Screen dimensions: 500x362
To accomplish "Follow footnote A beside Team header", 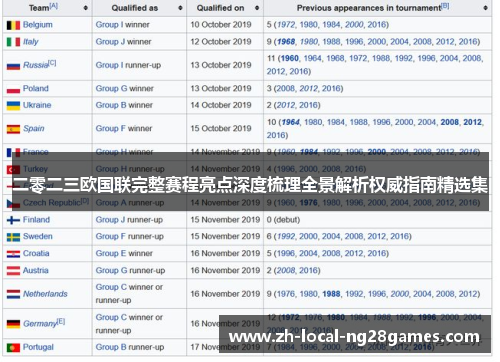I will (x=54, y=6).
